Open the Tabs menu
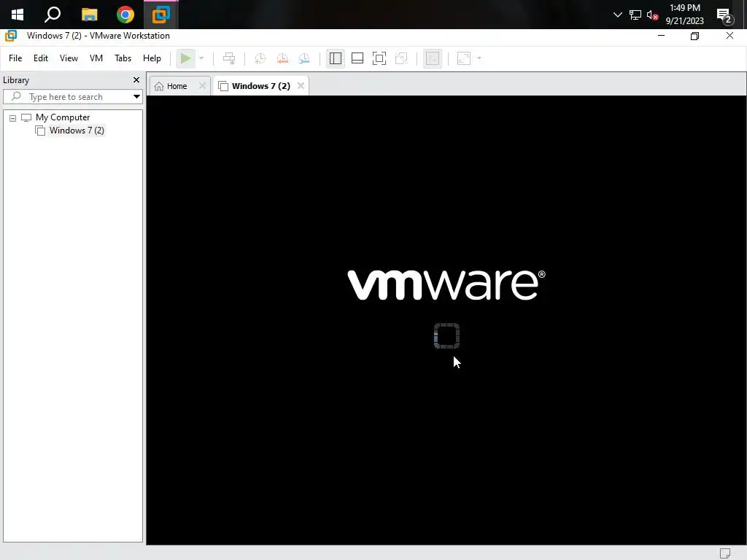This screenshot has height=560, width=747. point(123,58)
